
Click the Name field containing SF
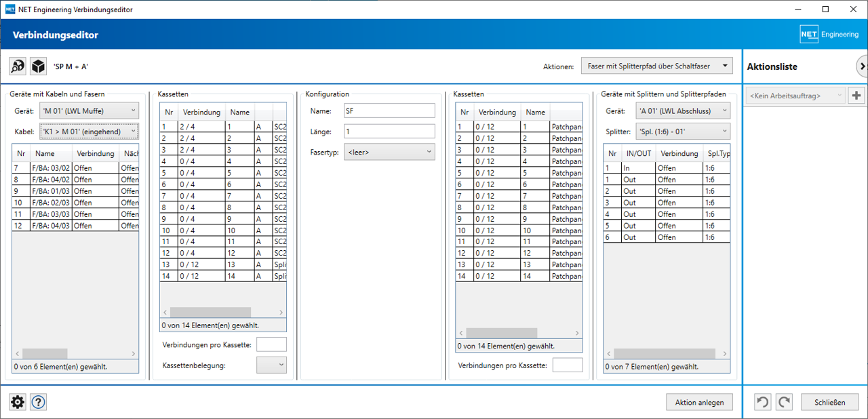(x=389, y=111)
